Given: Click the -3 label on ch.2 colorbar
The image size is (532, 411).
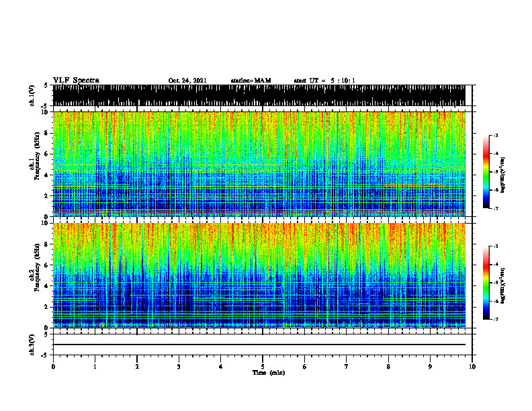Looking at the screenshot, I should pyautogui.click(x=496, y=246).
